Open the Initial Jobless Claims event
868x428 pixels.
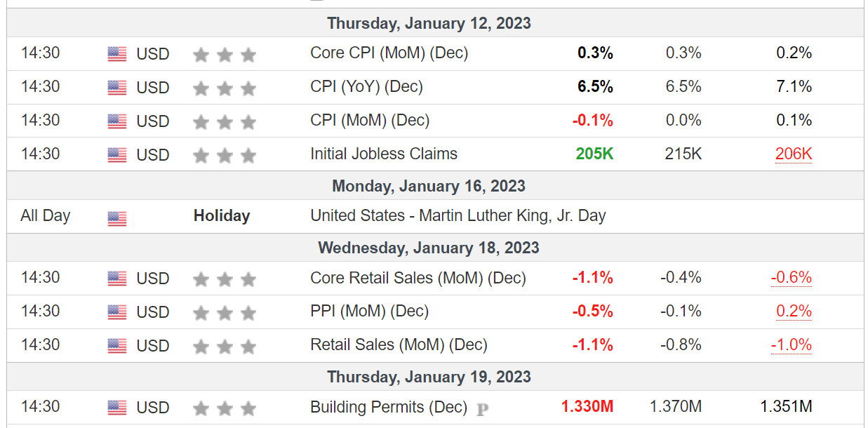[x=384, y=154]
